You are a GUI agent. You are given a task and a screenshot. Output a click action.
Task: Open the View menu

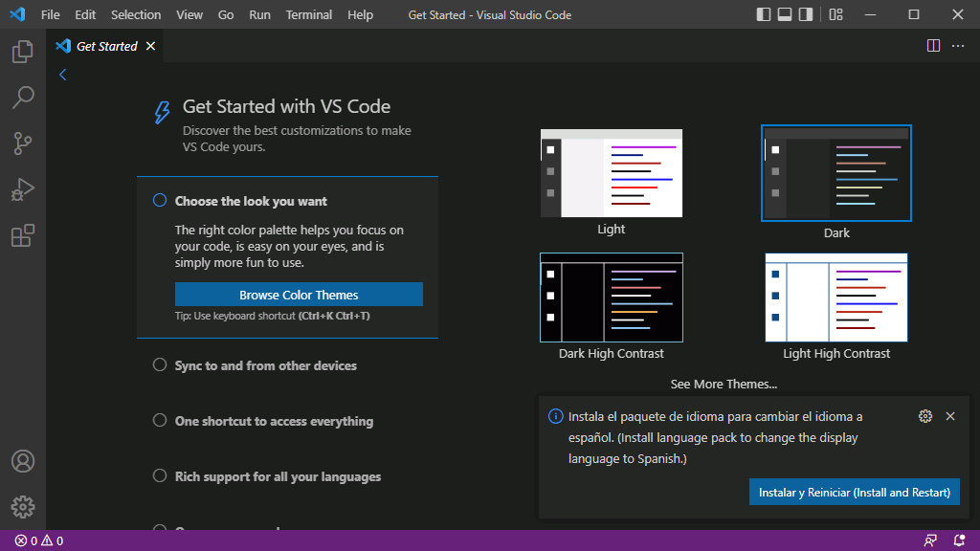tap(189, 14)
